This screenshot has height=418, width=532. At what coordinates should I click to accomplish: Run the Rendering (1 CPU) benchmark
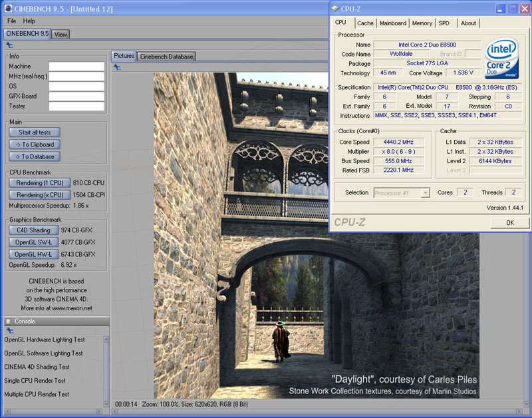pos(40,182)
